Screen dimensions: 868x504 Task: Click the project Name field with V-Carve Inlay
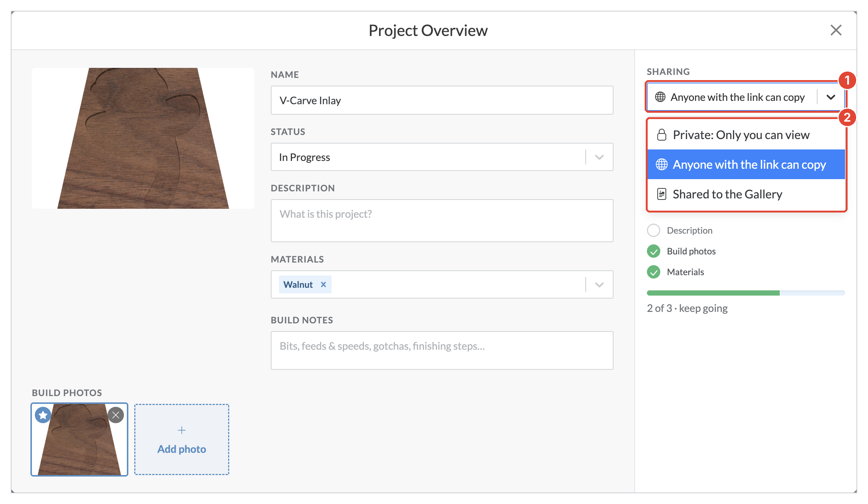[442, 100]
